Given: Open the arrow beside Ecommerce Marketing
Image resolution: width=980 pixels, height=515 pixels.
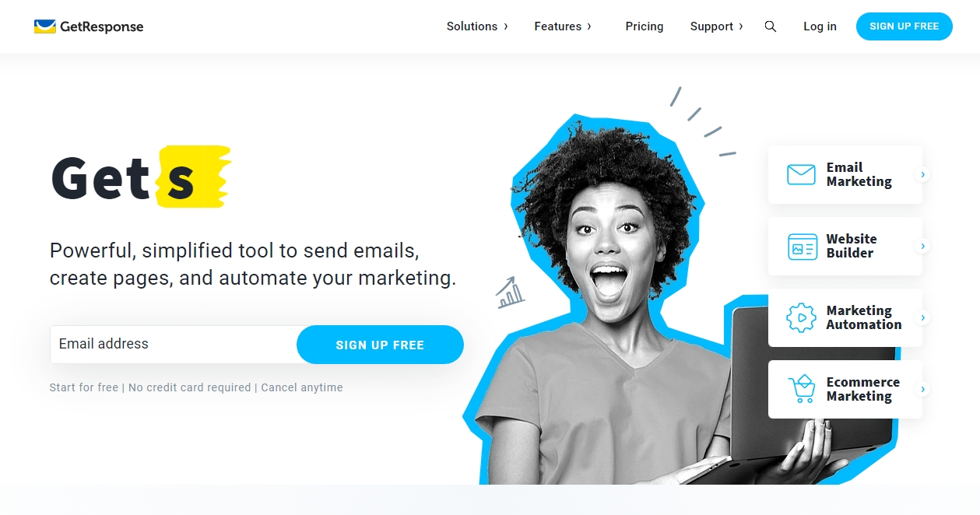Looking at the screenshot, I should (923, 389).
